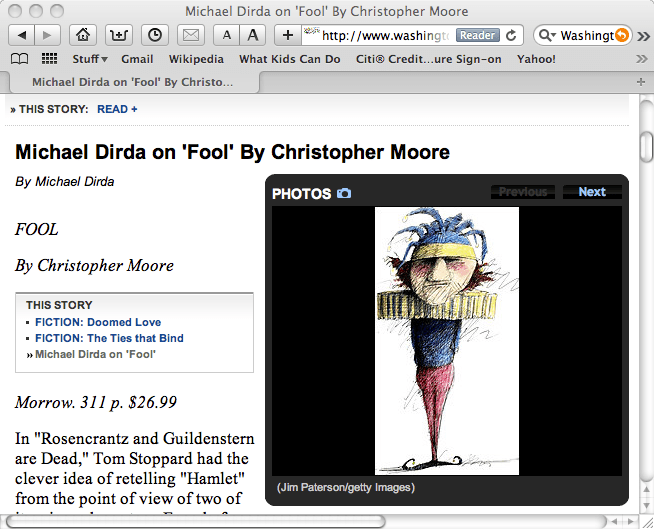Click the vertical scrollbar thumb

[x=646, y=146]
